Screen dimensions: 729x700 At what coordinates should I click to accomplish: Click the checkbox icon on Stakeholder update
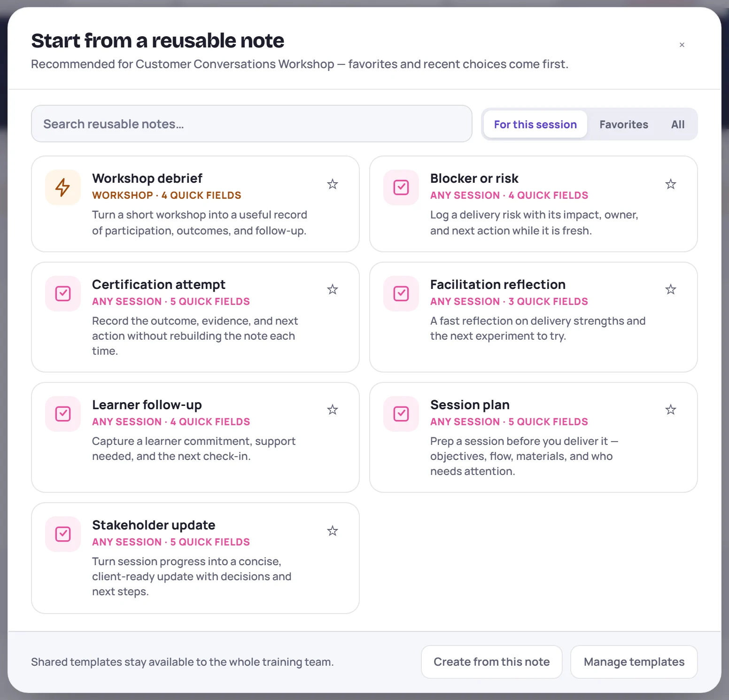[x=63, y=534]
